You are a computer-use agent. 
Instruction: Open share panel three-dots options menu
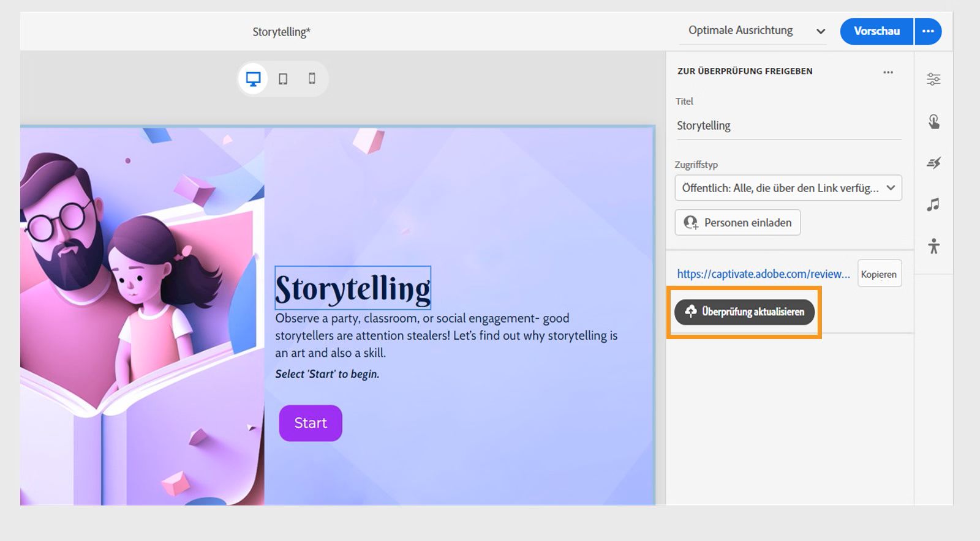(x=888, y=72)
